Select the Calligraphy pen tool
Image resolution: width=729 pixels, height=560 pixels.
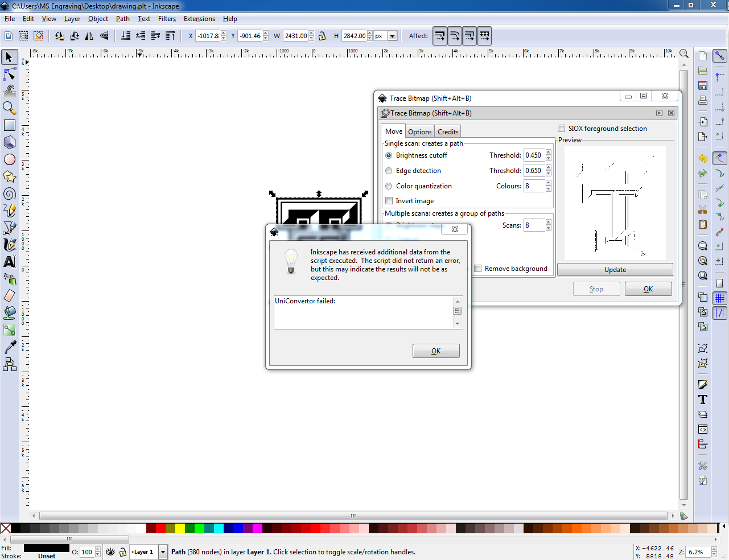click(x=9, y=245)
